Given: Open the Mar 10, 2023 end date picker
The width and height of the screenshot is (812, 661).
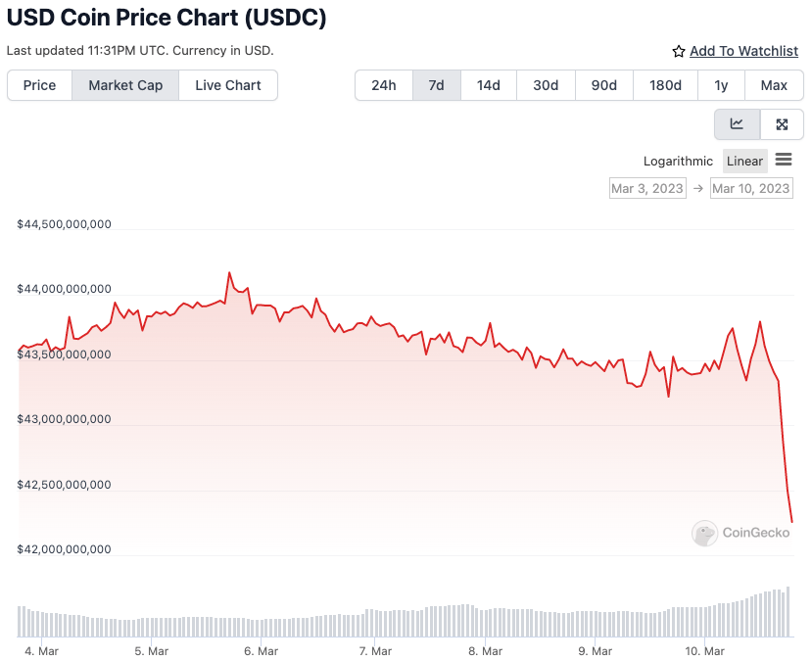Looking at the screenshot, I should [751, 188].
